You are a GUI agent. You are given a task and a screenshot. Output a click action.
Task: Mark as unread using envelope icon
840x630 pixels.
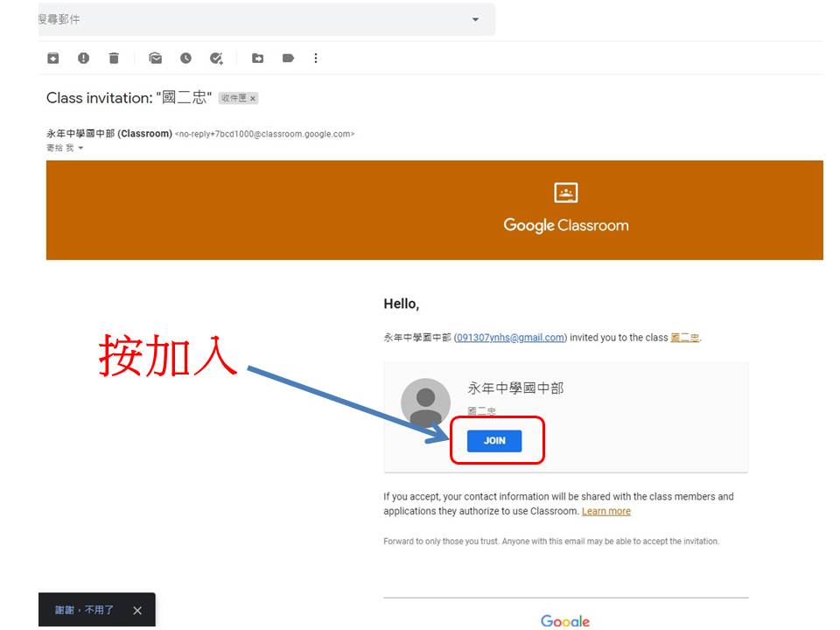[x=156, y=58]
